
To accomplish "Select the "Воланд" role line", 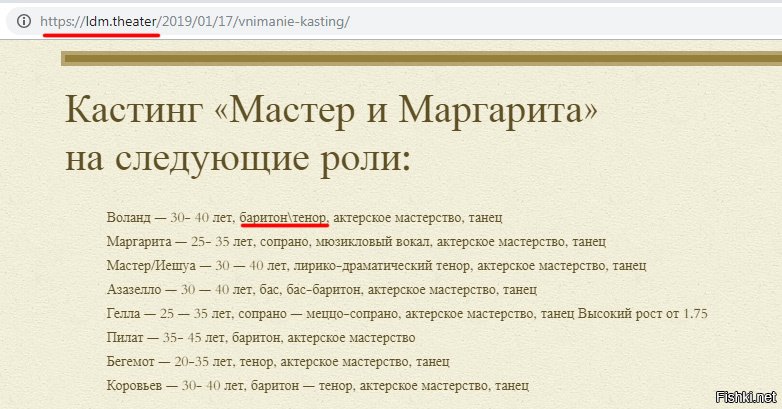I will pos(304,217).
